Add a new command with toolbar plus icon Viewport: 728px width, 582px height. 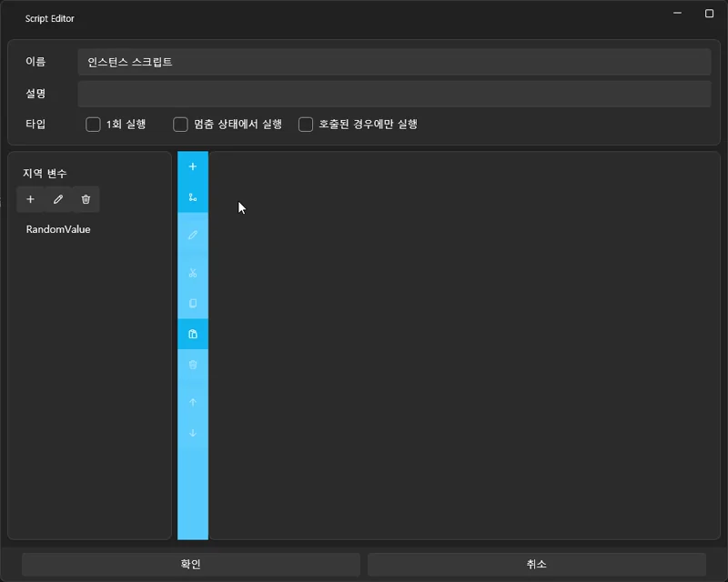(x=192, y=166)
